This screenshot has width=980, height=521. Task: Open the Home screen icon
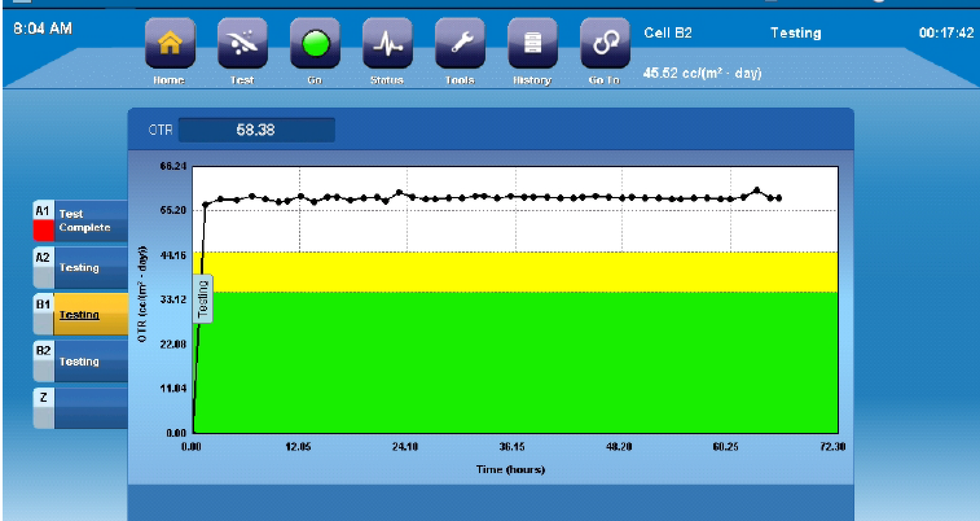pos(170,44)
